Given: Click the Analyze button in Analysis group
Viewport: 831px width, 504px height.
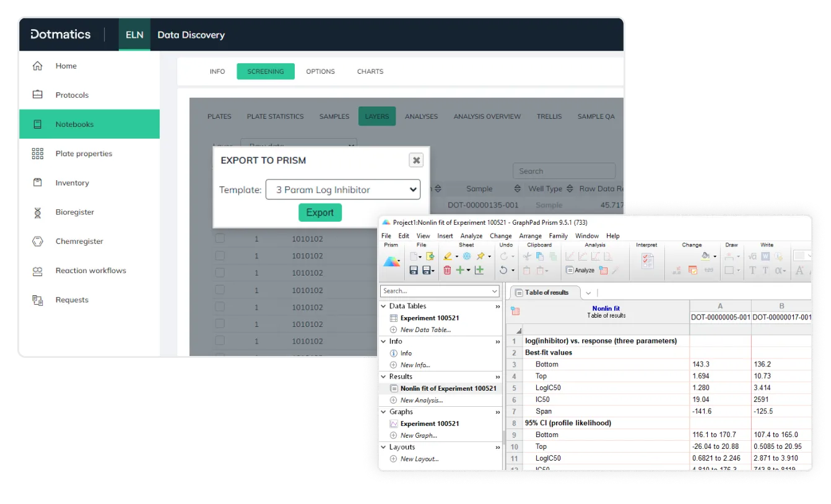Looking at the screenshot, I should (580, 270).
